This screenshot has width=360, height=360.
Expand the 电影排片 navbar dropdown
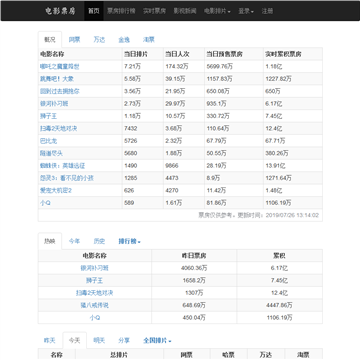coord(217,11)
